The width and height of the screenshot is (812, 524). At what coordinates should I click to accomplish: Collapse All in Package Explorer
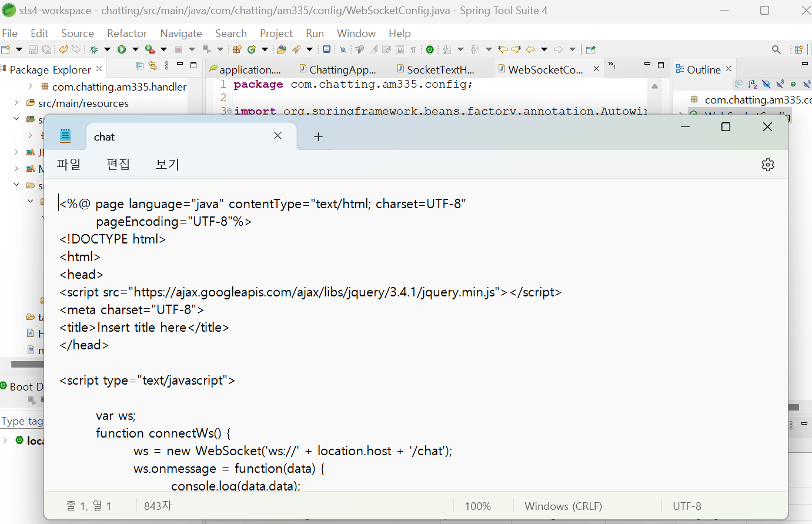[139, 65]
